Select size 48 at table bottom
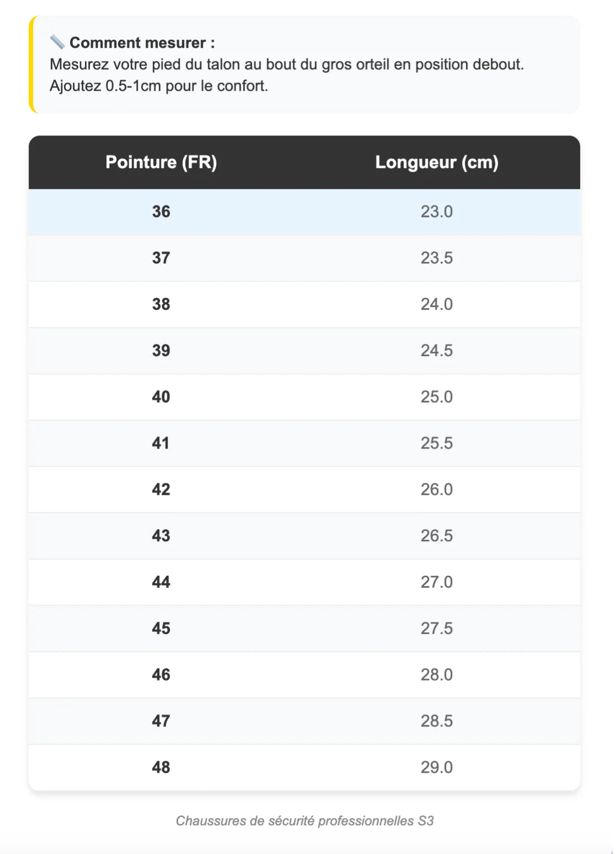The image size is (616, 854). point(161,767)
